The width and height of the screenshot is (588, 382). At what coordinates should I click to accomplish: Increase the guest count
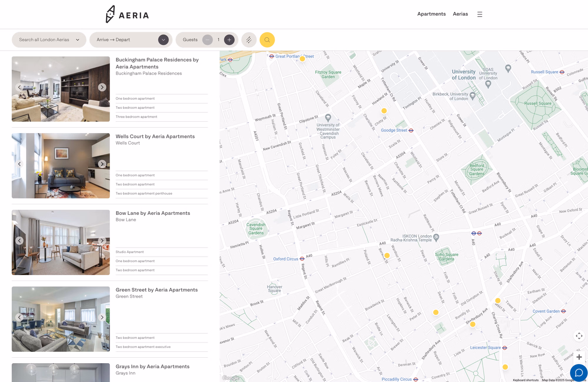[229, 40]
